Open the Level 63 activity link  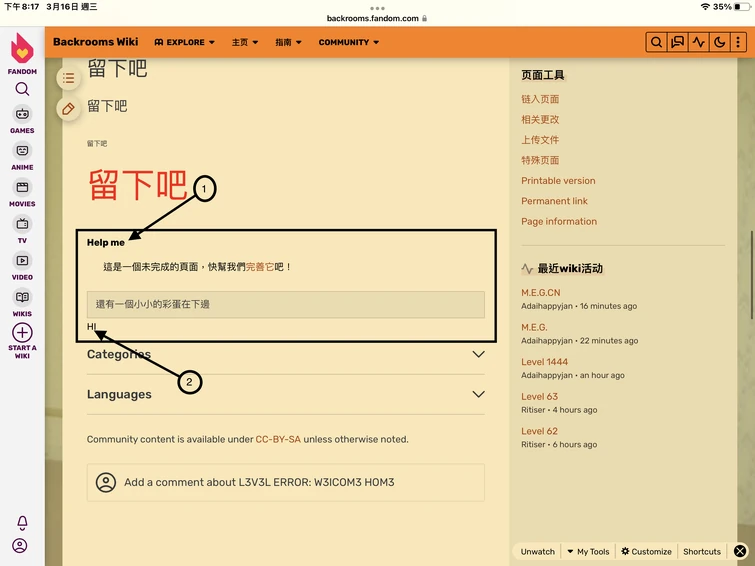[539, 396]
